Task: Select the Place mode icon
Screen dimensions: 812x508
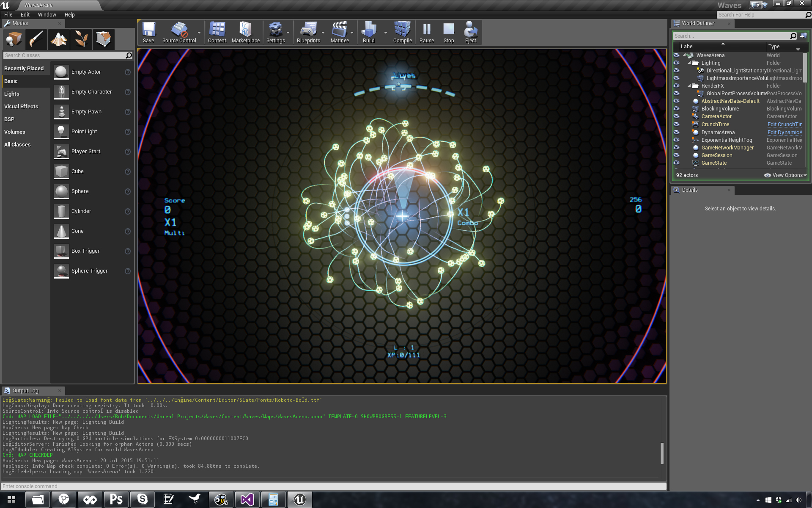Action: pyautogui.click(x=14, y=39)
